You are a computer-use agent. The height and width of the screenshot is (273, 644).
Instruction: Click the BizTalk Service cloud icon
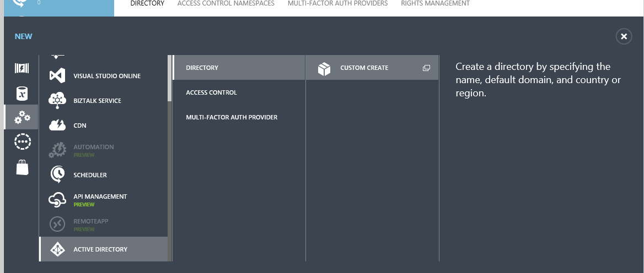57,100
